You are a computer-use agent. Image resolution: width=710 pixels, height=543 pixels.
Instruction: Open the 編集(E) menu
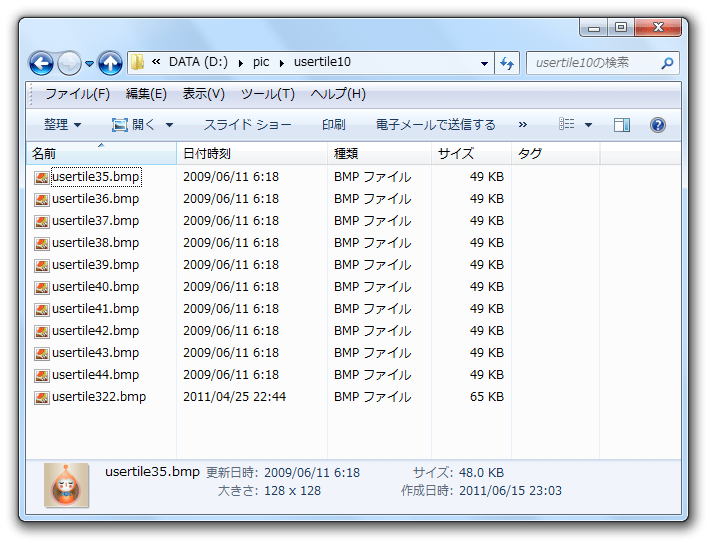point(146,94)
